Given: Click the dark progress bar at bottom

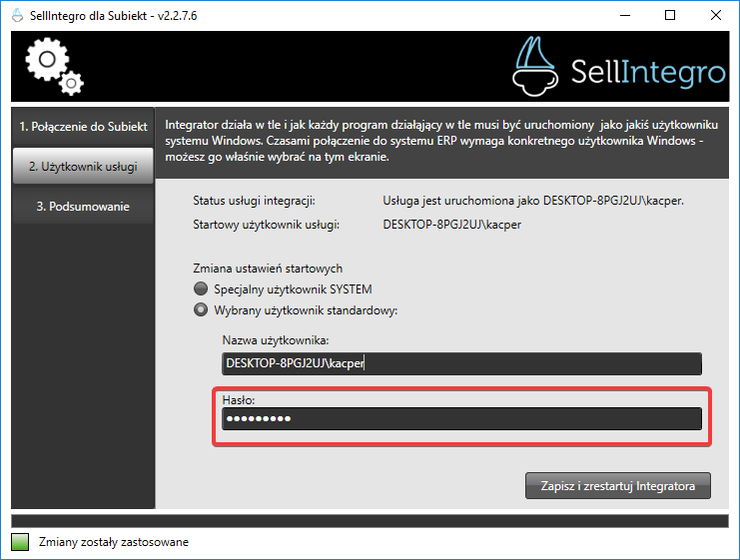Looking at the screenshot, I should (370, 521).
